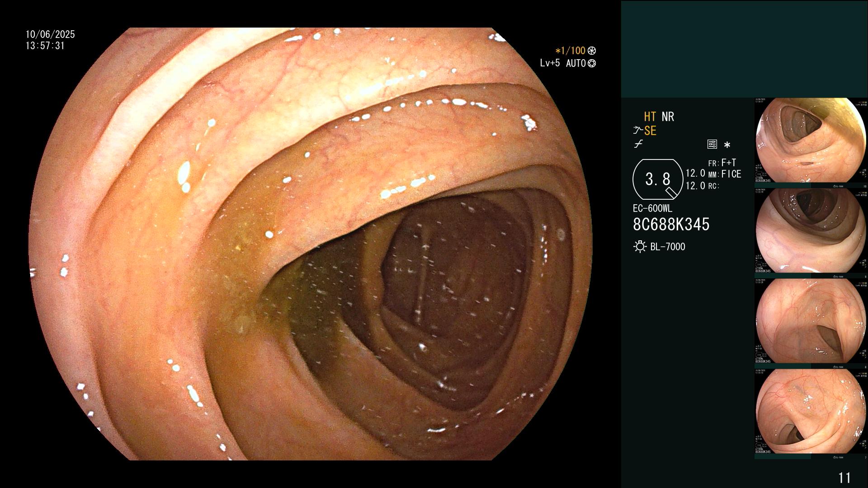The image size is (868, 488).
Task: Click the upper 12.0 value beside MM
Action: [695, 173]
